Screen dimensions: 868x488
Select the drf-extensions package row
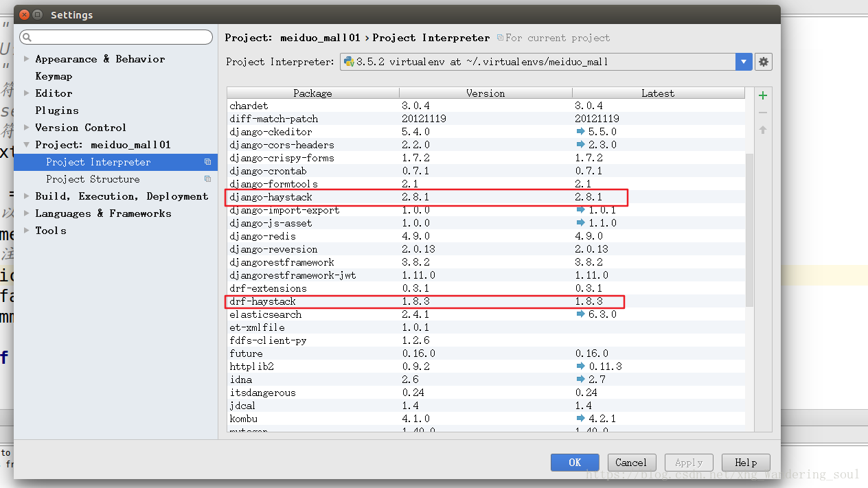click(486, 288)
